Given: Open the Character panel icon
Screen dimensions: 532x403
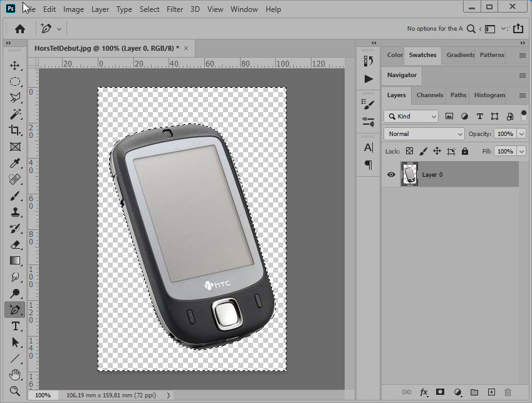Looking at the screenshot, I should [368, 147].
